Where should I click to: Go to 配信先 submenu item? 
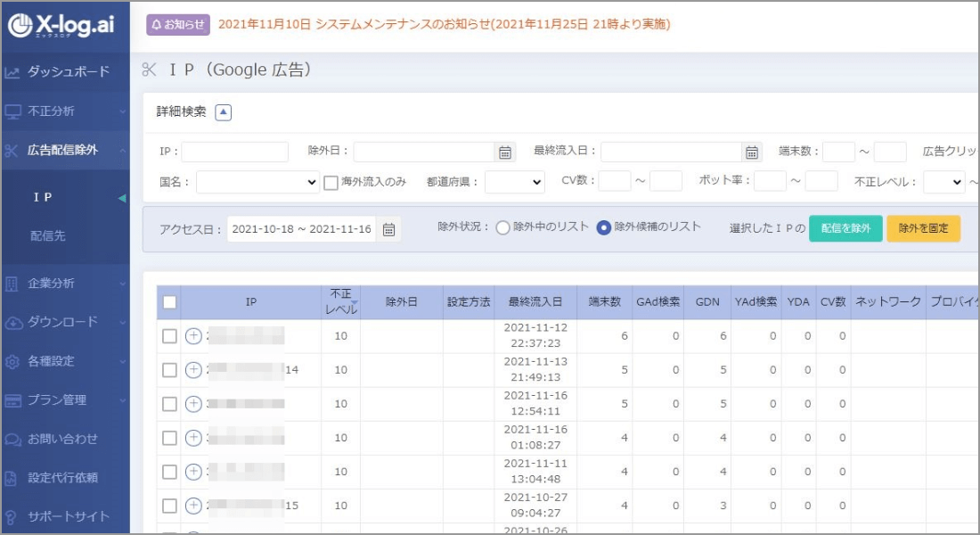(48, 236)
